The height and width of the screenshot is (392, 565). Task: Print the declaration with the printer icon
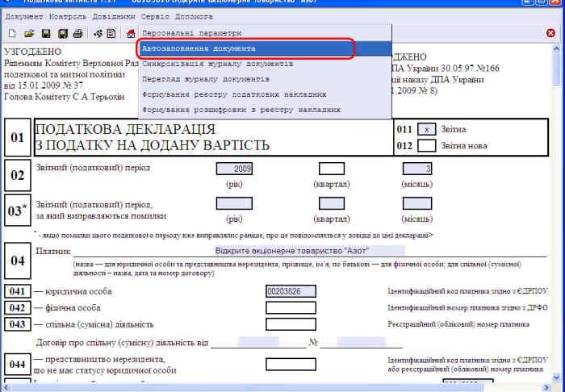click(77, 34)
